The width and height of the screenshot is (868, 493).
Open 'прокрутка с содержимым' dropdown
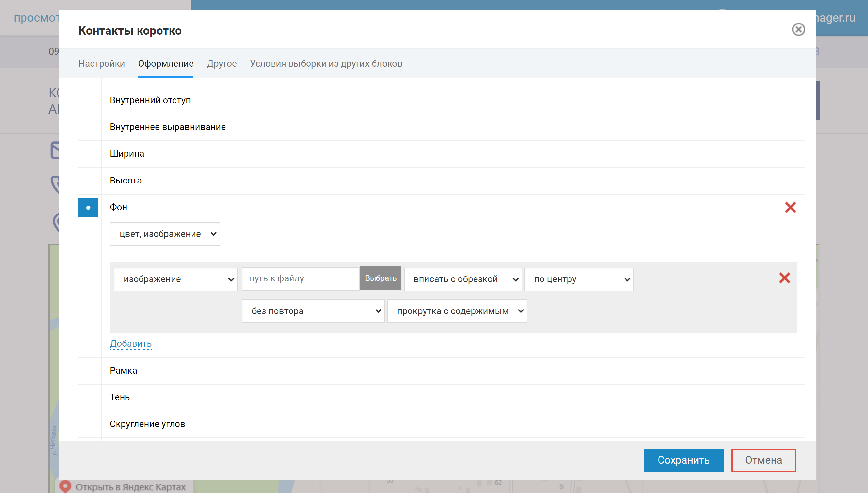point(457,311)
